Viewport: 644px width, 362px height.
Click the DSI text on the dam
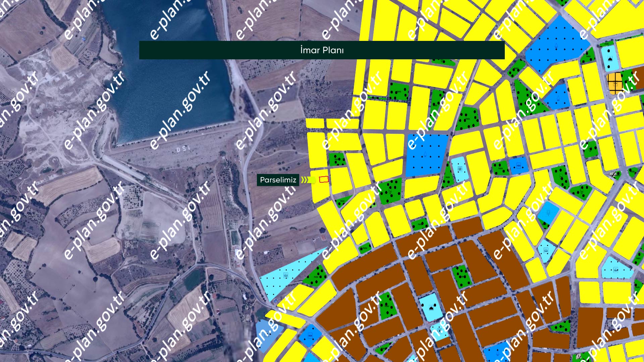[x=183, y=148]
